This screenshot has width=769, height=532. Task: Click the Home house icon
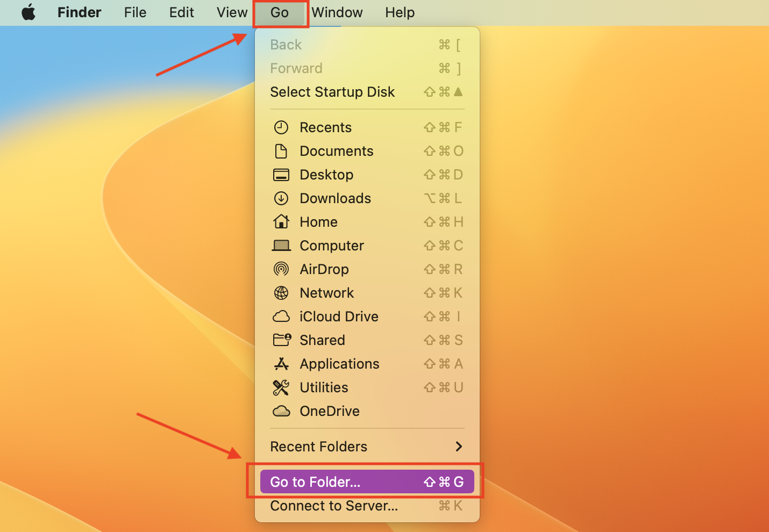(281, 221)
